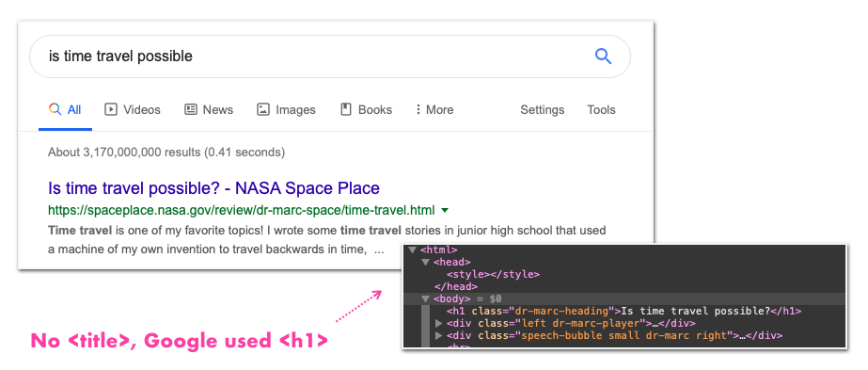The height and width of the screenshot is (370, 868).
Task: Click the blue search magnifier icon
Action: [603, 56]
